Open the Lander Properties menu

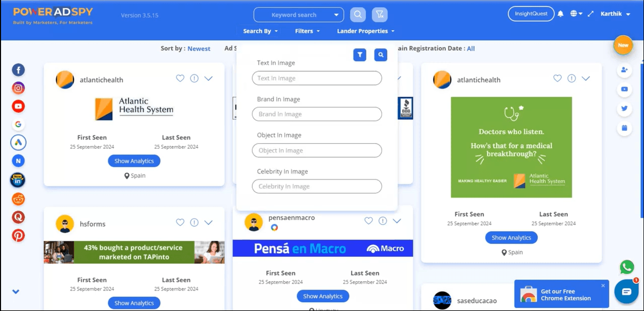[x=365, y=31]
